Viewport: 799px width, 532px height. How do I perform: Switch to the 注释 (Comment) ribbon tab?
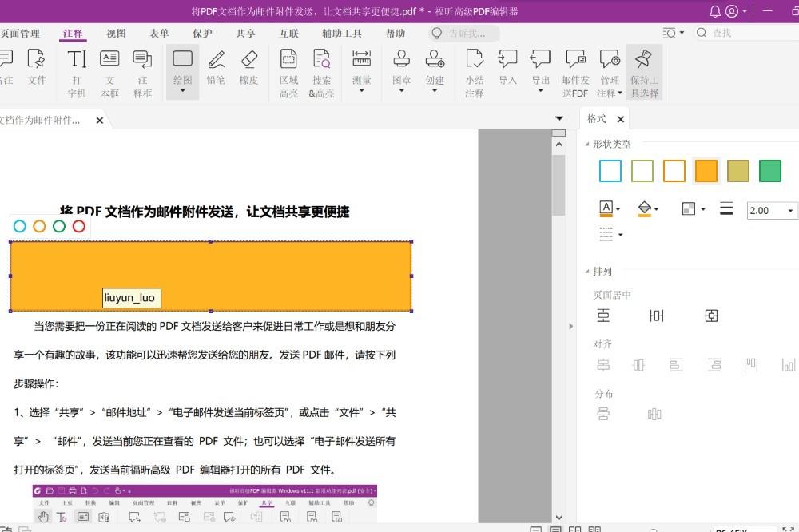(73, 33)
